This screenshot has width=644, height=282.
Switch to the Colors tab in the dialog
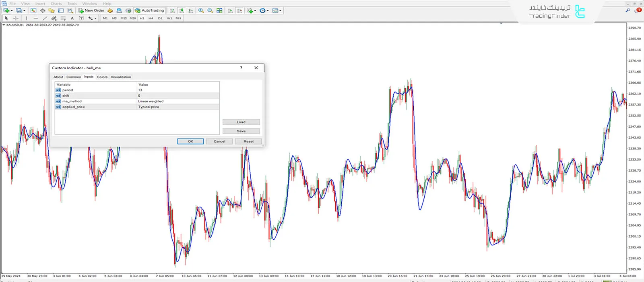[102, 77]
